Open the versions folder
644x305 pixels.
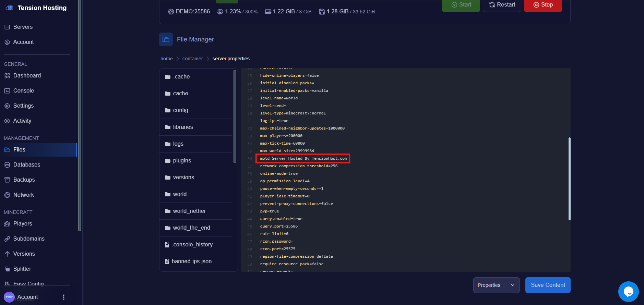pyautogui.click(x=196, y=178)
